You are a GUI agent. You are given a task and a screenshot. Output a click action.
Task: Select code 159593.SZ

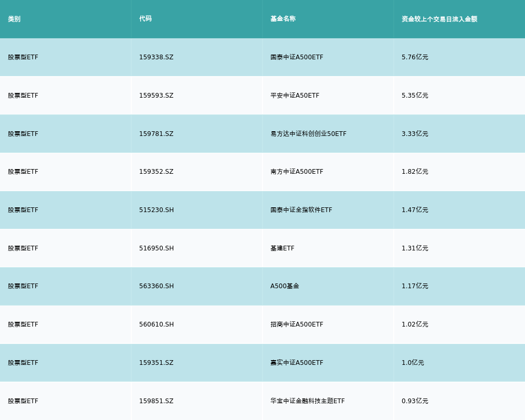156,96
